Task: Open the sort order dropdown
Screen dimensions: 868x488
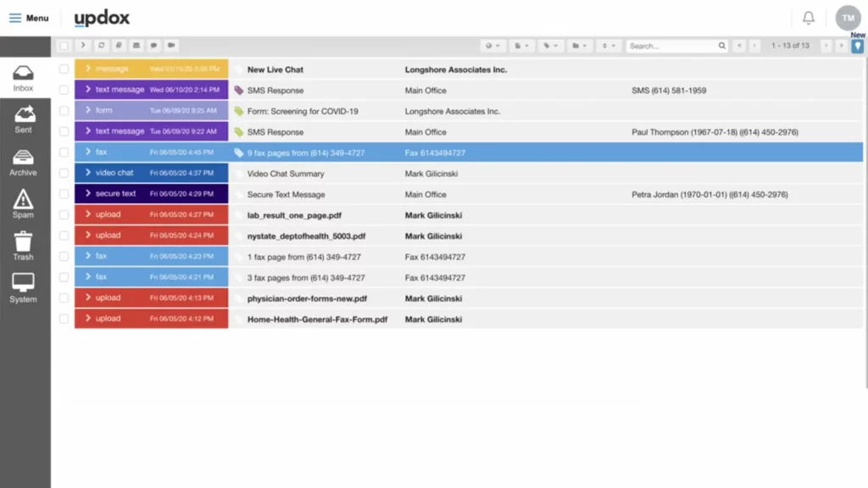Action: [609, 46]
